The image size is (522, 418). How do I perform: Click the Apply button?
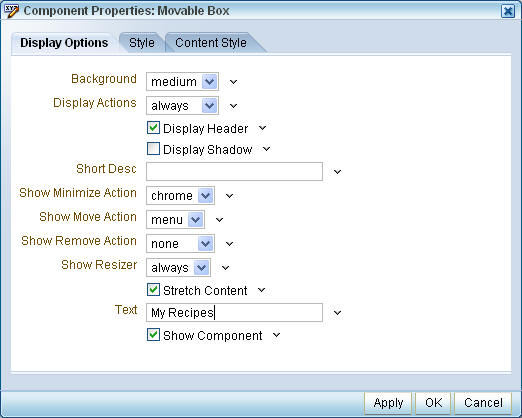[388, 403]
